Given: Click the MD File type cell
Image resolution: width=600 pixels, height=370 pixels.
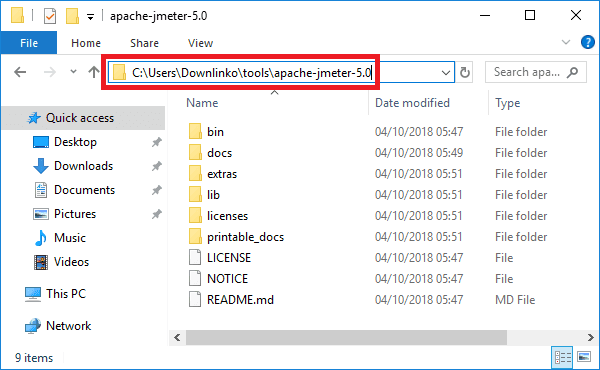Looking at the screenshot, I should coord(515,300).
